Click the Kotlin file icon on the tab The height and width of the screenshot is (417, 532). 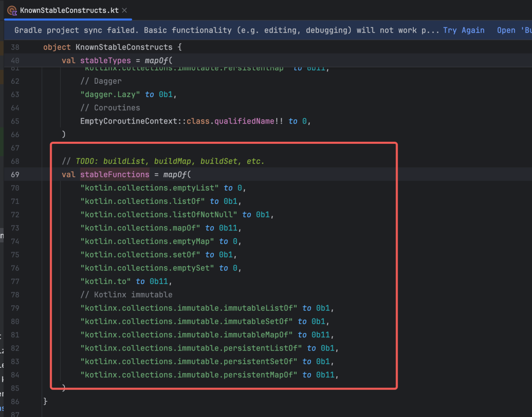12,10
